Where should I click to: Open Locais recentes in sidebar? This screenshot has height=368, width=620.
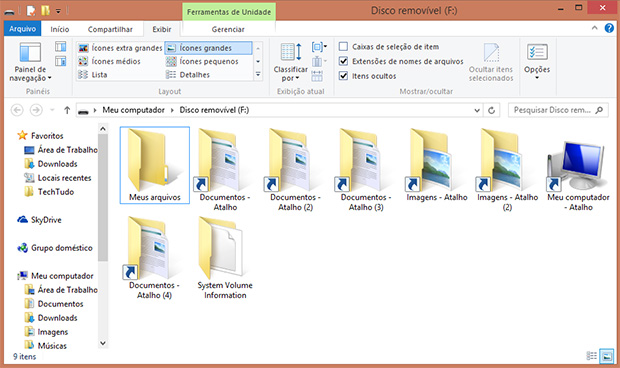click(x=58, y=178)
